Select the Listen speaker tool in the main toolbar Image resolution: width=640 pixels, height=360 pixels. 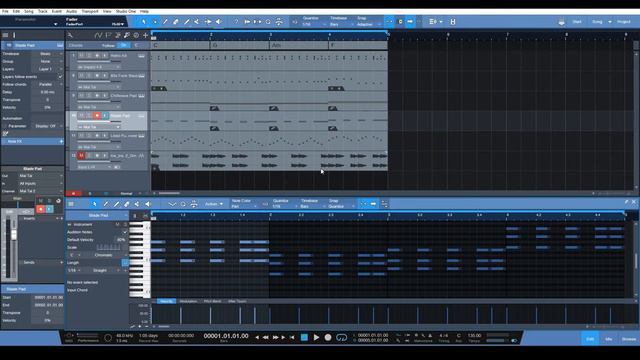[x=219, y=22]
